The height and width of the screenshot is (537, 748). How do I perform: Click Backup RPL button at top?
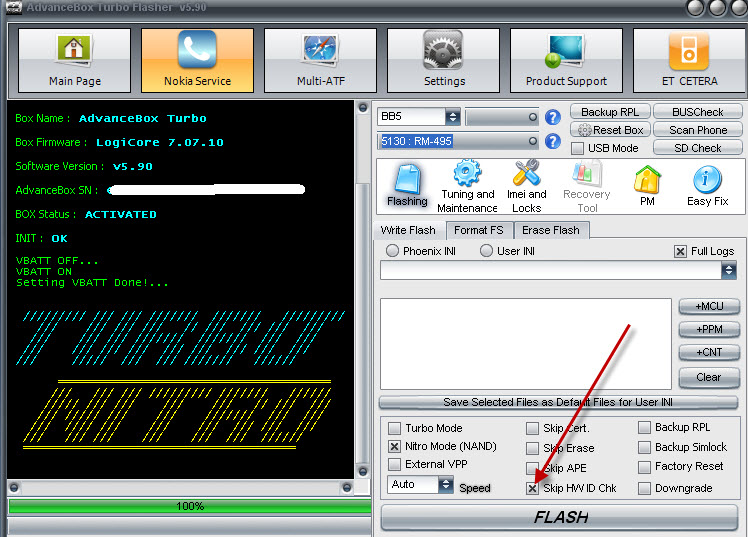click(610, 112)
